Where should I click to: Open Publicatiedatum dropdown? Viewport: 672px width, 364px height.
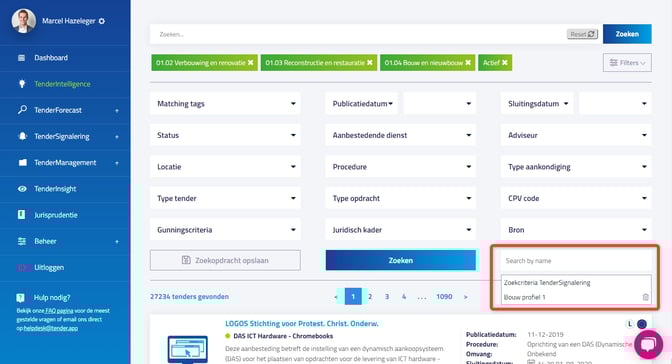361,103
